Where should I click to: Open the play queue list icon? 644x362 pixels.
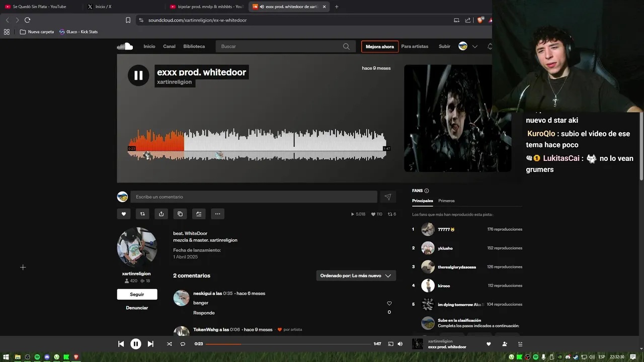pos(520,344)
